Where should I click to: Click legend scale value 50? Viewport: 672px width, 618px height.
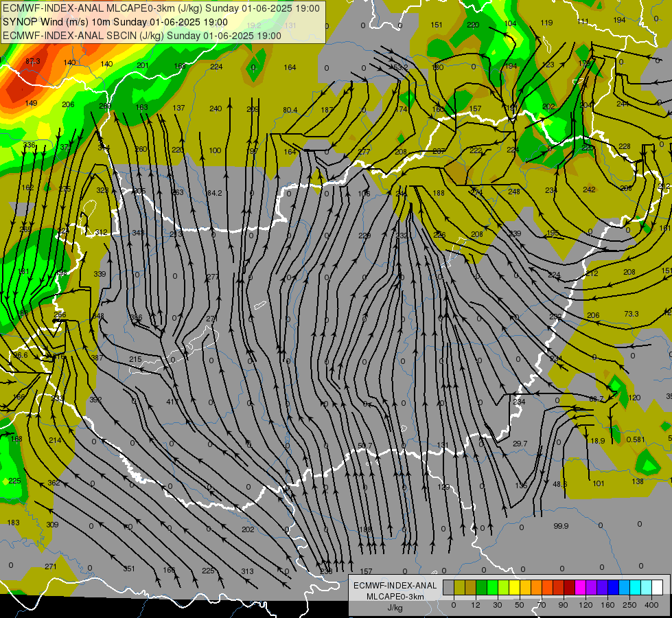click(x=519, y=605)
